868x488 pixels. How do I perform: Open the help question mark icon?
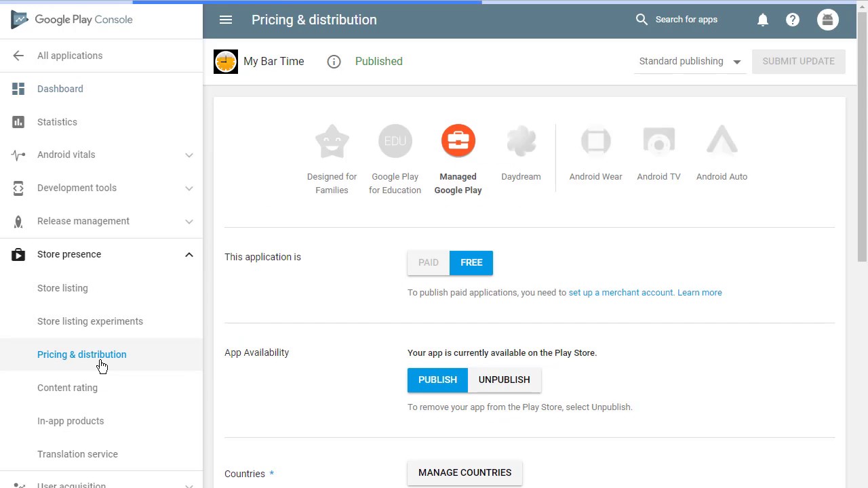point(793,20)
